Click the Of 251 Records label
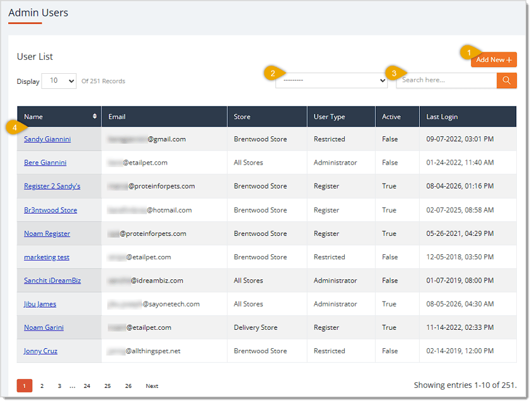 [103, 81]
